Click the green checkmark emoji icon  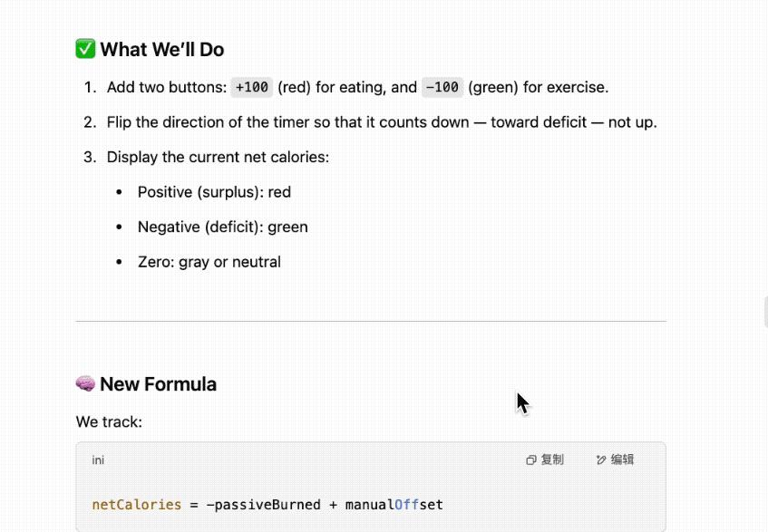85,49
